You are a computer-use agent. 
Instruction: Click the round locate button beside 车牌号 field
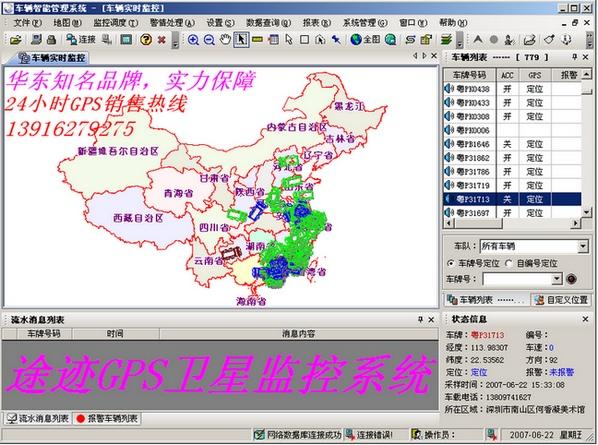(x=571, y=279)
